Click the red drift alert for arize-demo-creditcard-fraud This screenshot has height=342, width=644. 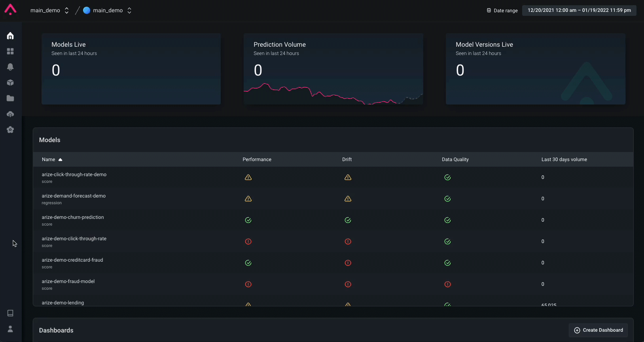pyautogui.click(x=348, y=263)
